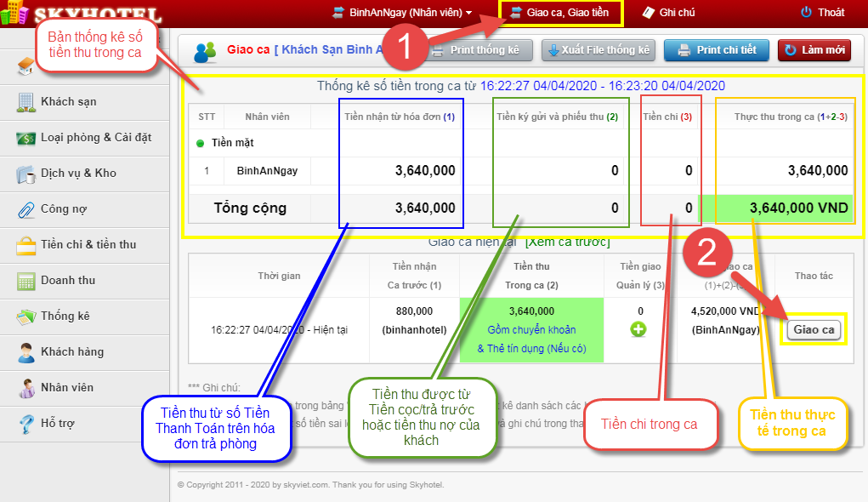868x502 pixels.
Task: Select Tiền chi & tiền thu
Action: [88, 245]
